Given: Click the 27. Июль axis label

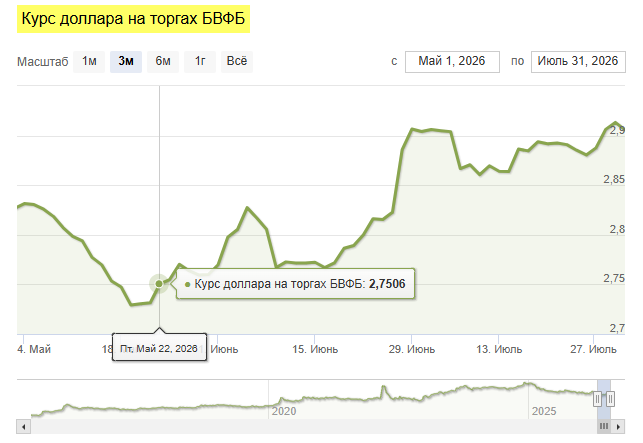Looking at the screenshot, I should coord(593,349).
